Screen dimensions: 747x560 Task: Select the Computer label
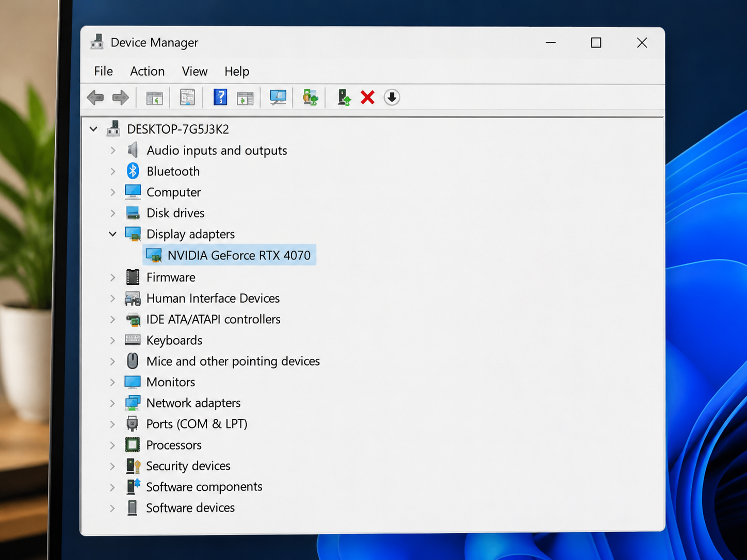click(174, 192)
